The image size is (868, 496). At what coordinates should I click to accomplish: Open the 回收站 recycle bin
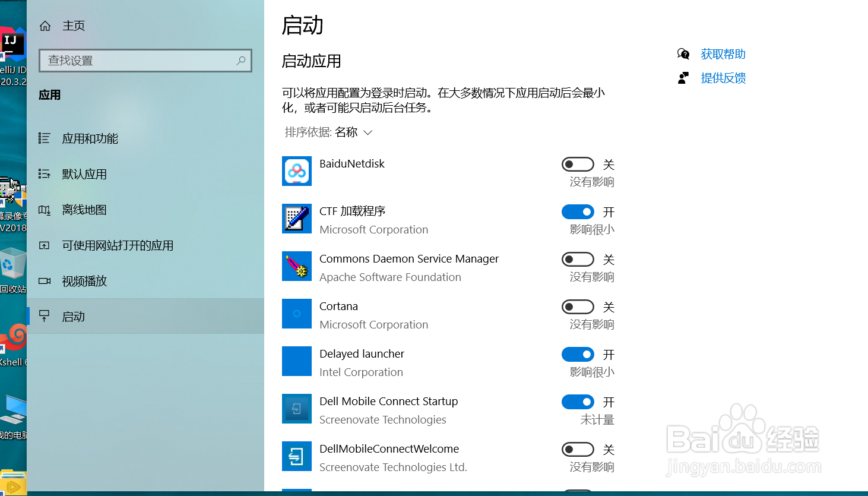click(13, 261)
